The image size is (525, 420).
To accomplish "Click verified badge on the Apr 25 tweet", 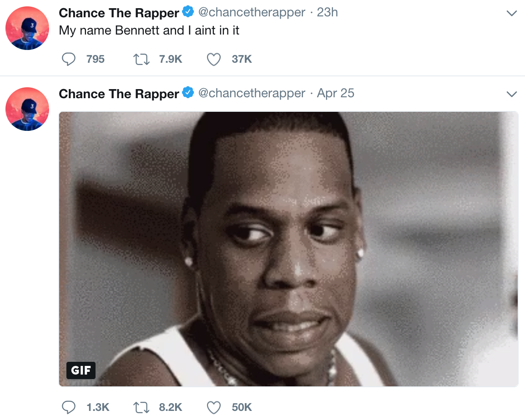I will 188,93.
